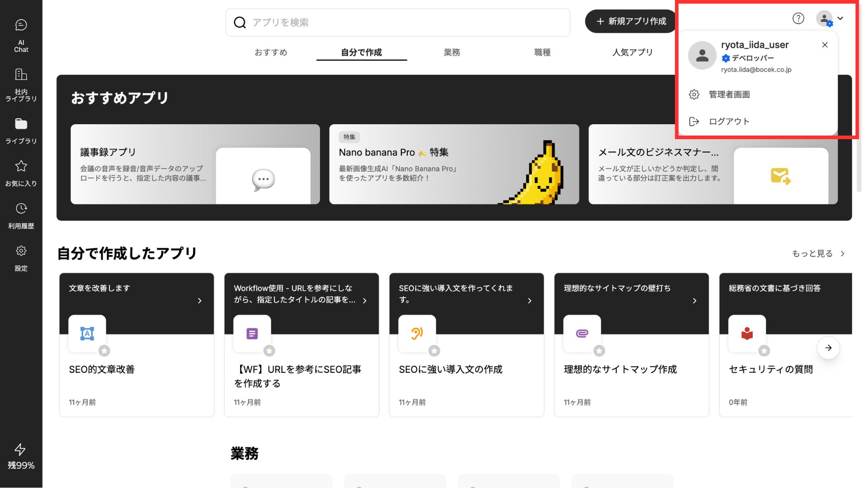Toggle favorite star on SEOに強い導入文の作成

[434, 351]
